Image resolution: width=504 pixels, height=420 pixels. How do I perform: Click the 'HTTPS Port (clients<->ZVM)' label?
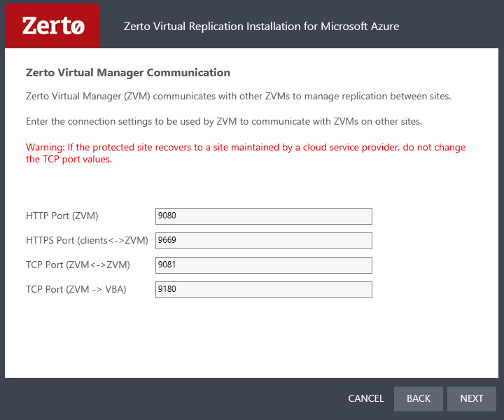pos(87,240)
